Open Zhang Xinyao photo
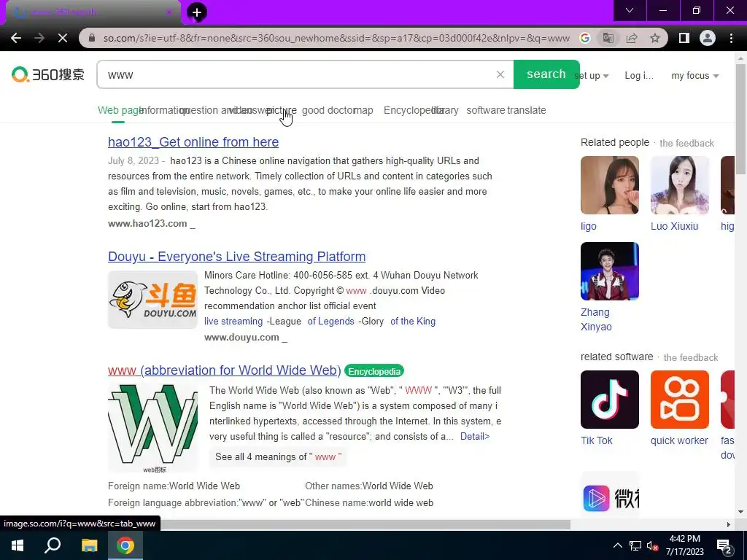 (x=610, y=271)
